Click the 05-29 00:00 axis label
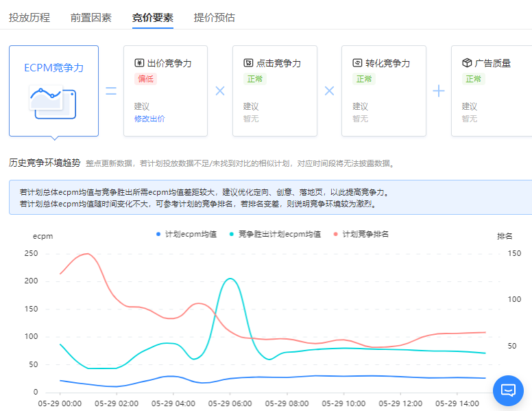The image size is (532, 411). (x=60, y=403)
